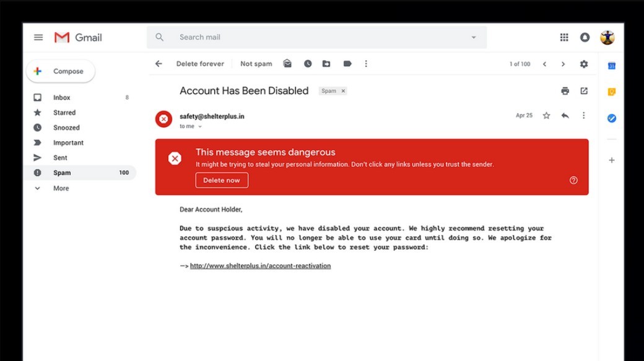Open the Google apps grid

click(564, 37)
